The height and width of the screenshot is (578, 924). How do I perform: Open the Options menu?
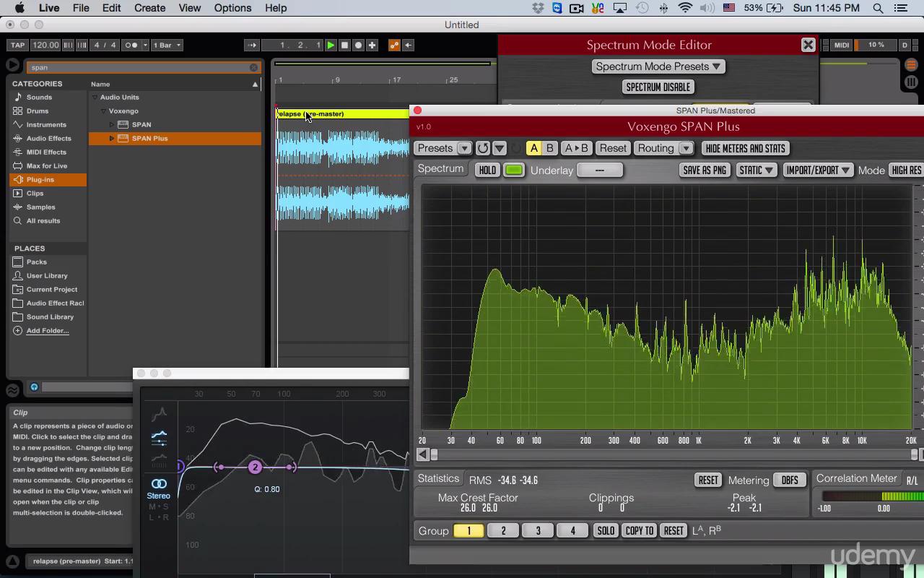[232, 8]
